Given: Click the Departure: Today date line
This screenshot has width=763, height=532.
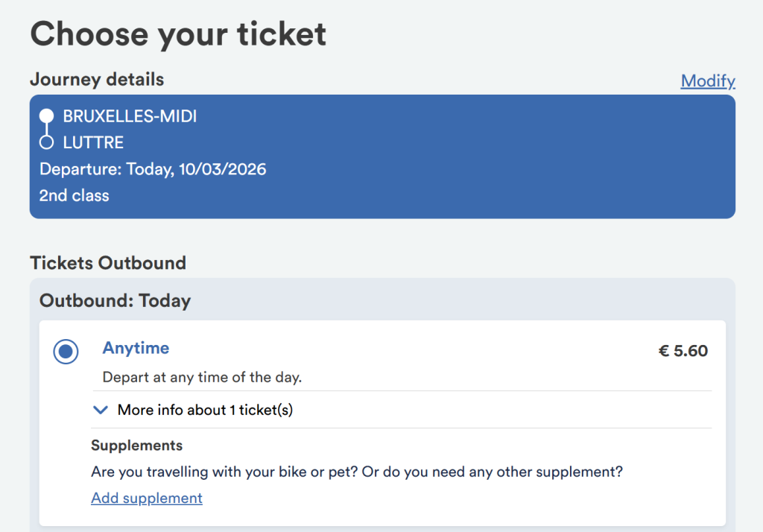Looking at the screenshot, I should pos(153,169).
